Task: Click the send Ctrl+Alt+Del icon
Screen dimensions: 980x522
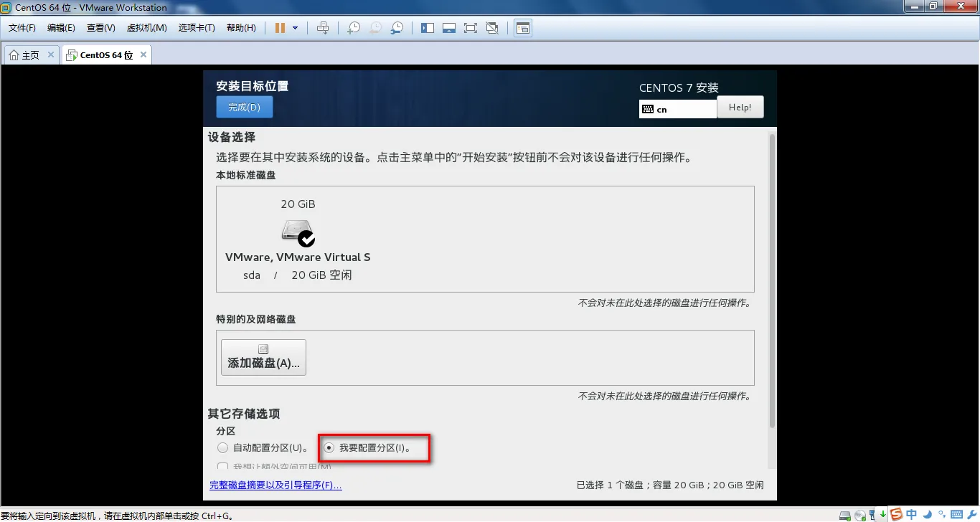Action: pyautogui.click(x=323, y=28)
